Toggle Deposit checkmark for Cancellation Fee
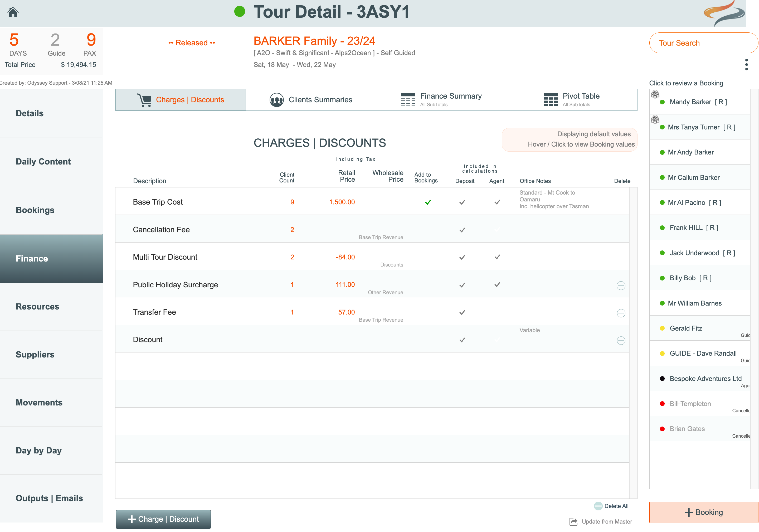 [x=462, y=230]
